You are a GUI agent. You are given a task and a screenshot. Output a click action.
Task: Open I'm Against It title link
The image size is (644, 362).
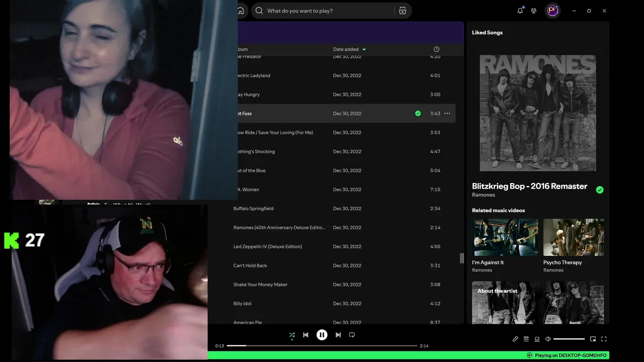(488, 262)
